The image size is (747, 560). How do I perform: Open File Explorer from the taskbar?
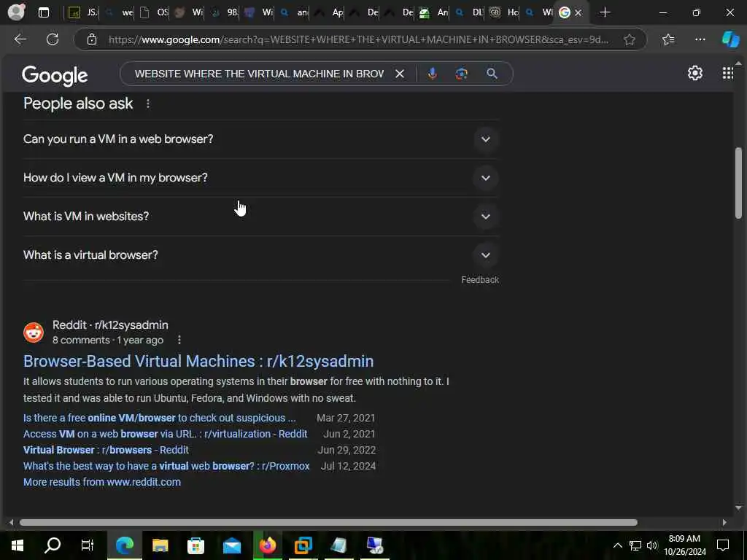coord(160,545)
